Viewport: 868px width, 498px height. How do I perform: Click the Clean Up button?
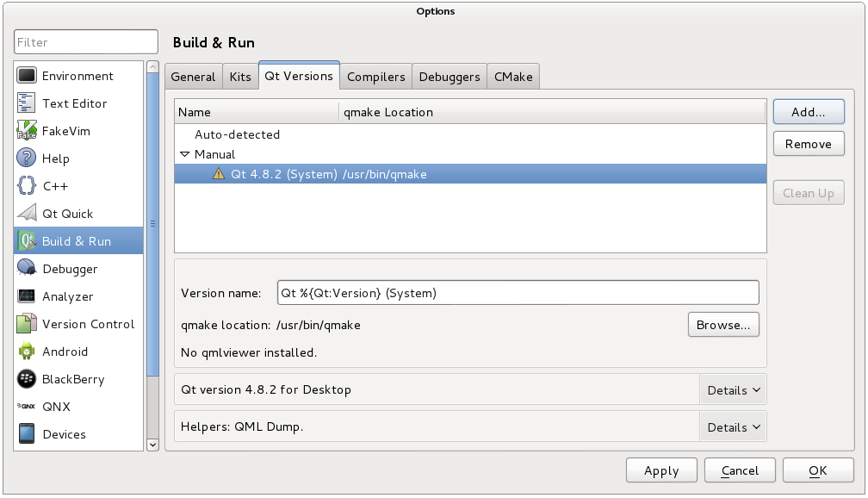(x=809, y=193)
